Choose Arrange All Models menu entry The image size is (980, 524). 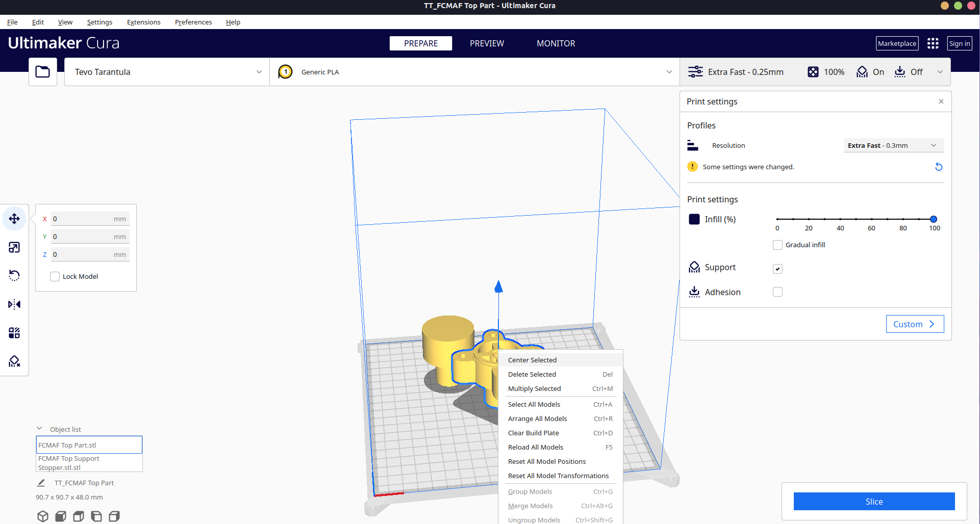(x=561, y=418)
